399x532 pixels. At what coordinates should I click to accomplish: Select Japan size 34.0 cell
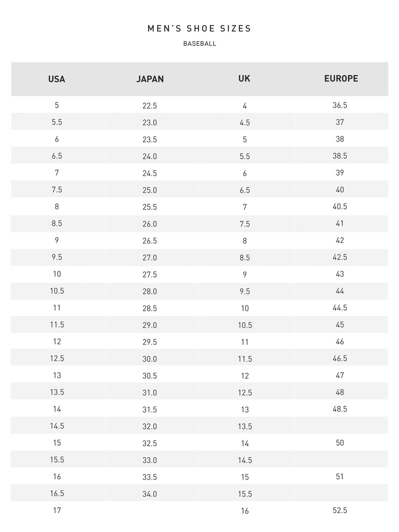click(x=150, y=494)
